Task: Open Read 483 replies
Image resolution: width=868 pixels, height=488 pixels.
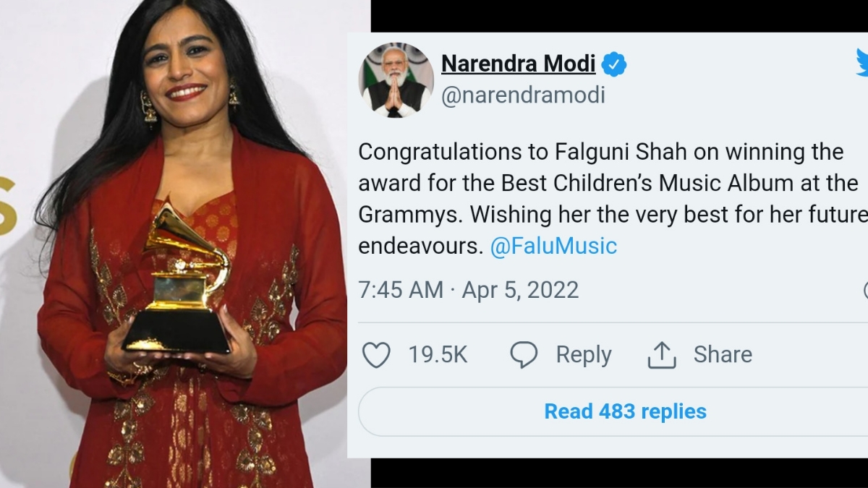Action: click(x=625, y=411)
